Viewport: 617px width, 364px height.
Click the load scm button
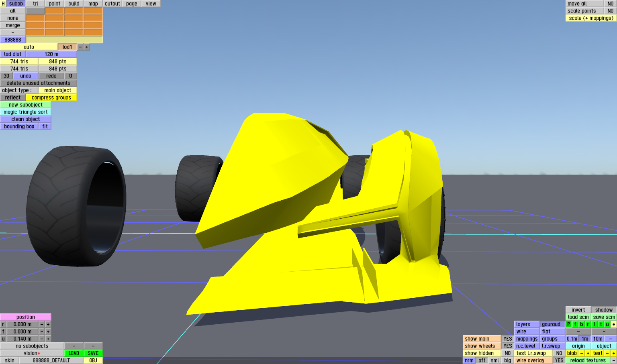(x=578, y=317)
